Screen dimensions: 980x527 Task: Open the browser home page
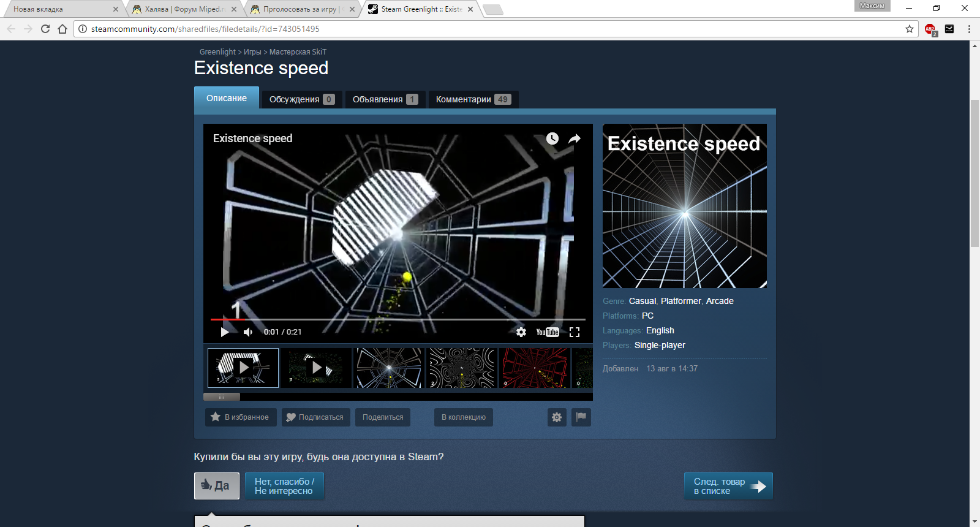pos(62,29)
